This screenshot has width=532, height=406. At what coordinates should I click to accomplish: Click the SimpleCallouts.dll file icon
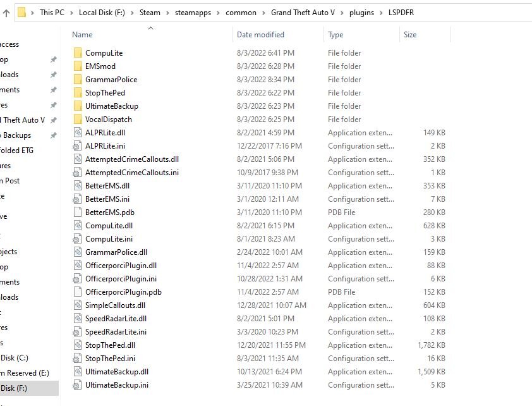pos(78,305)
